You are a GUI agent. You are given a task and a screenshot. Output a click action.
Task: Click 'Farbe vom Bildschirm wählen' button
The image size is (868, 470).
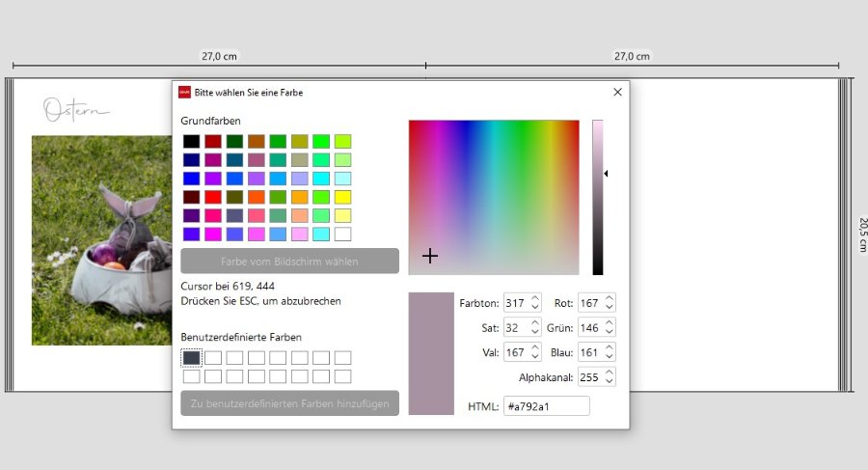pos(289,262)
